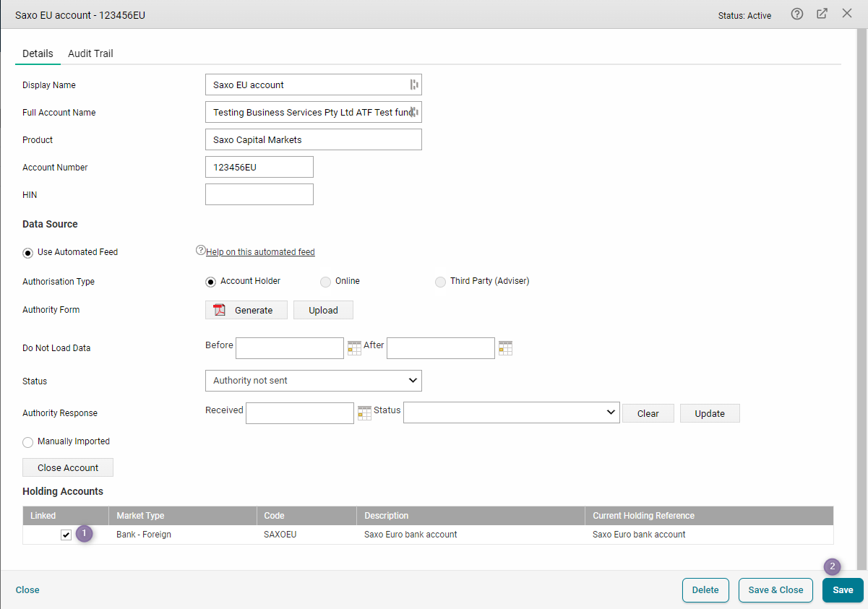The image size is (868, 609).
Task: Click the Update button
Action: [710, 413]
